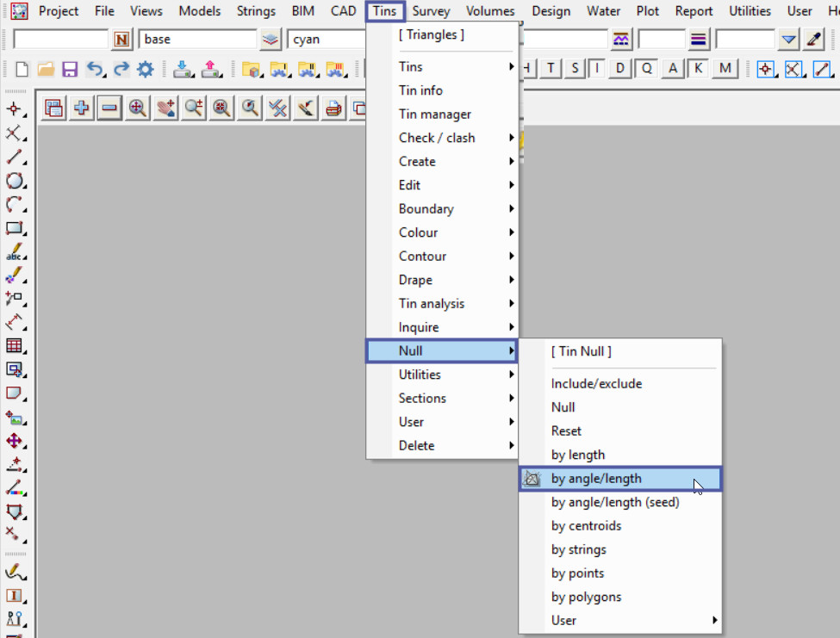Select the circle drawing tool in sidebar
The width and height of the screenshot is (840, 638).
(x=15, y=181)
